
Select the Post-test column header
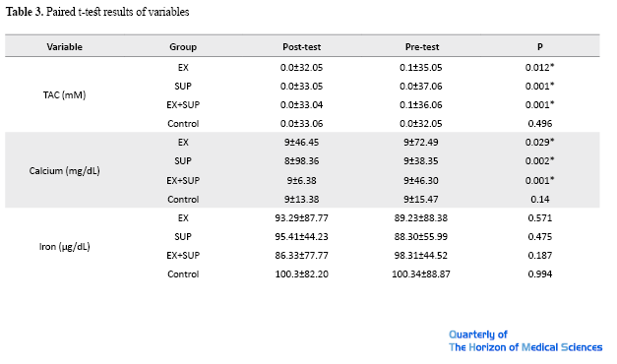[x=301, y=47]
